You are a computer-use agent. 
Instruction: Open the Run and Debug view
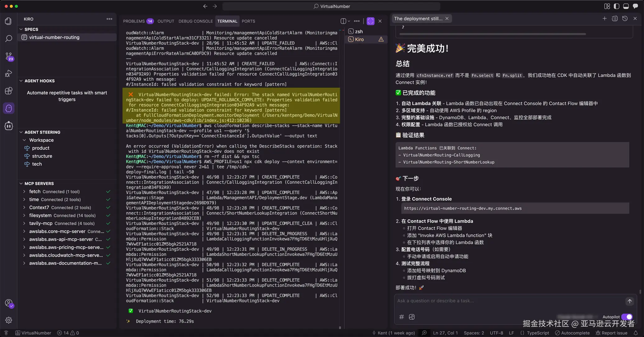[x=8, y=74]
